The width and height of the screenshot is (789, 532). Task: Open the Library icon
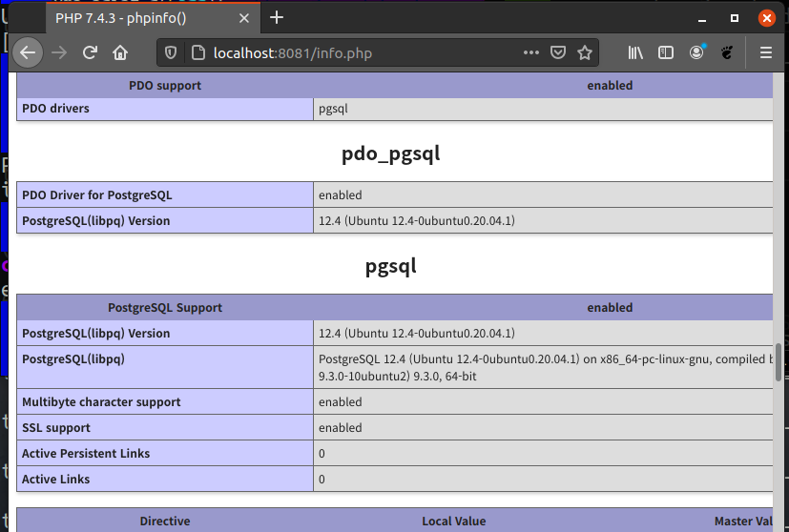point(635,52)
